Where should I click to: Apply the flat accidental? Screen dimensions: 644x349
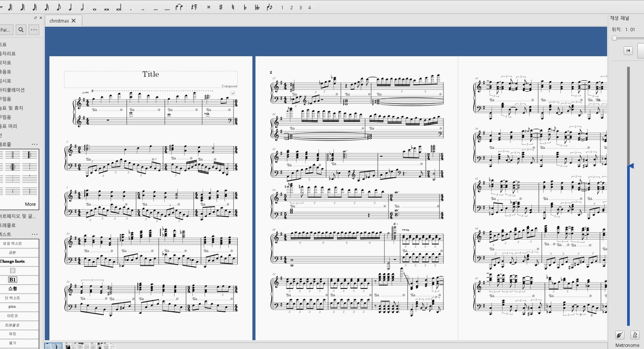245,7
